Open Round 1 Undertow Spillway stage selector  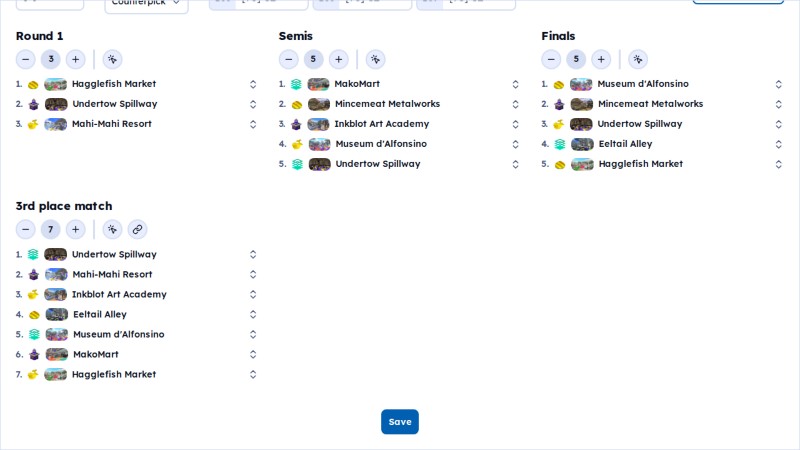pyautogui.click(x=253, y=104)
